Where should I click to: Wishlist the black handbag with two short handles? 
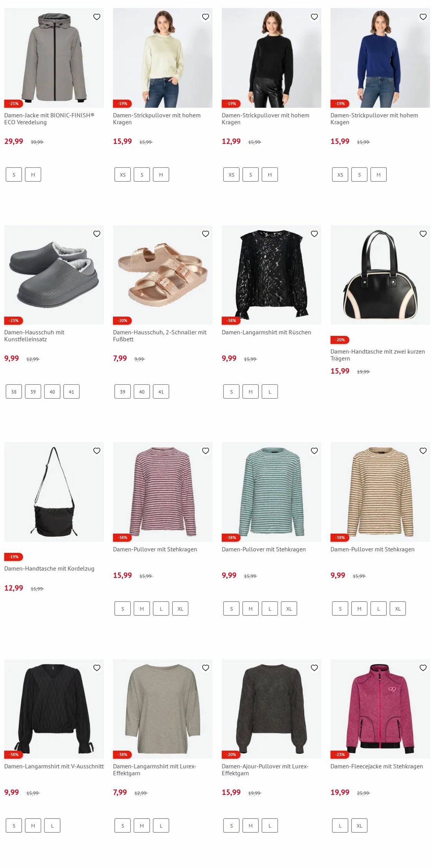tap(423, 234)
